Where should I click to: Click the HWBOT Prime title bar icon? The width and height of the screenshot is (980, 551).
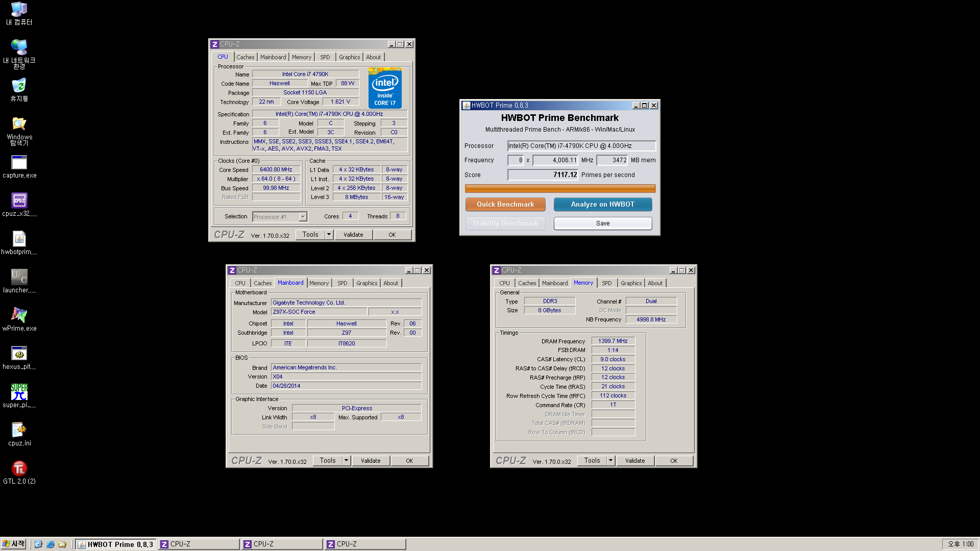[x=466, y=106]
